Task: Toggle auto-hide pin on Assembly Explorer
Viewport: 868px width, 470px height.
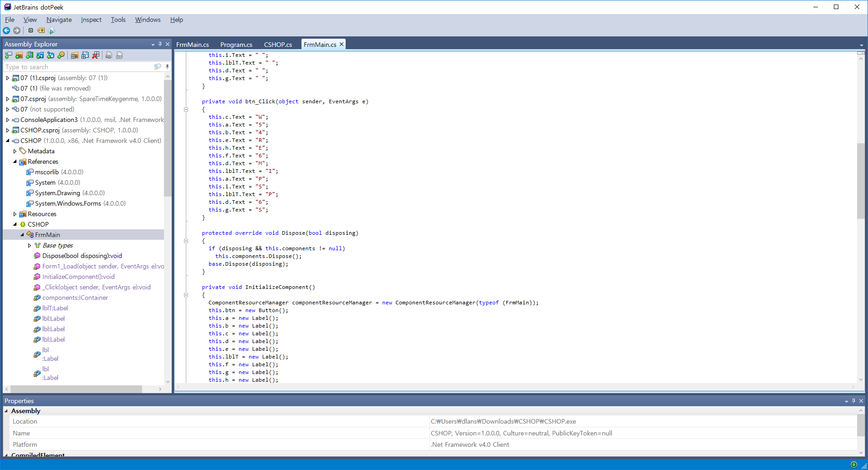Action: (x=160, y=44)
